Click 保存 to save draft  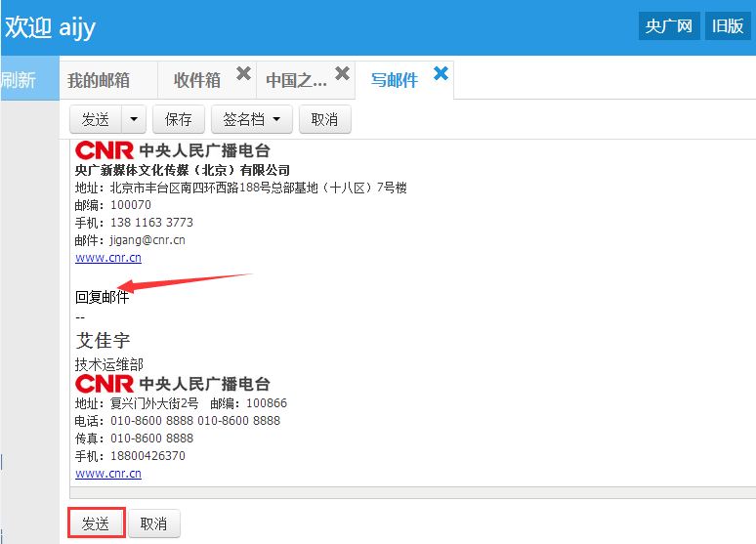pos(179,119)
